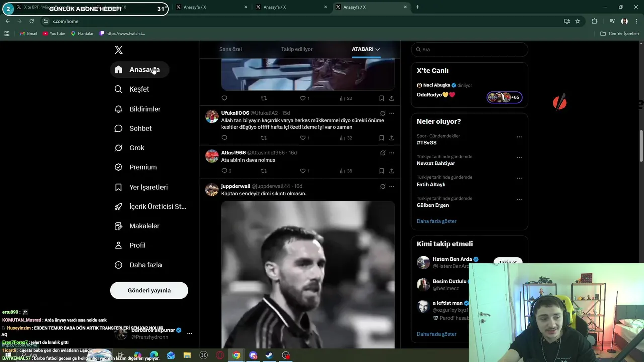Viewport: 644px width, 362px height.
Task: Open İçerik Üreticisi Stüdyosu
Action: coord(151,207)
